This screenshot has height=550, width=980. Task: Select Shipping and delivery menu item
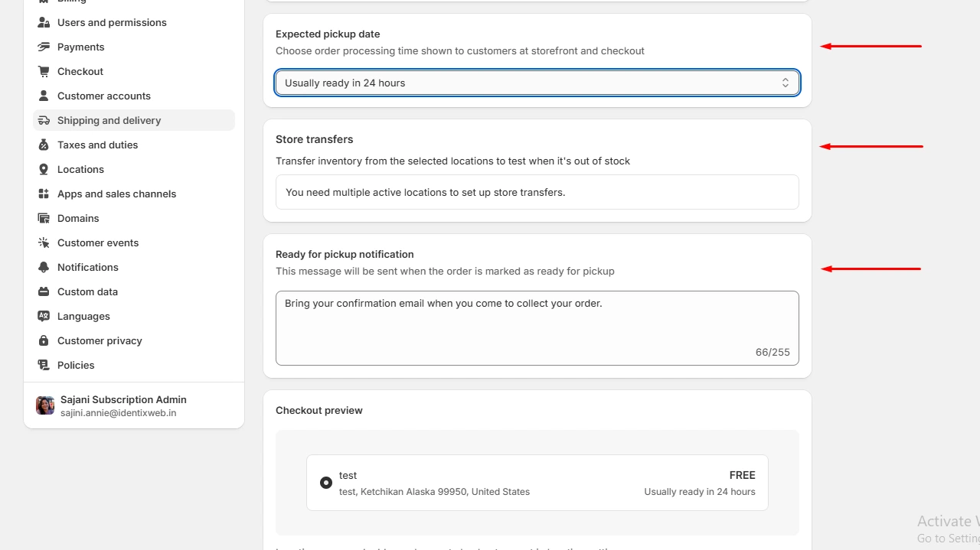click(x=134, y=120)
